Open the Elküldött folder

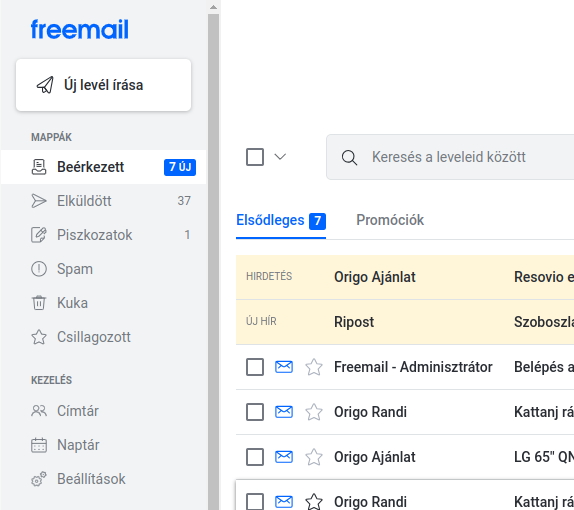[x=104, y=201]
